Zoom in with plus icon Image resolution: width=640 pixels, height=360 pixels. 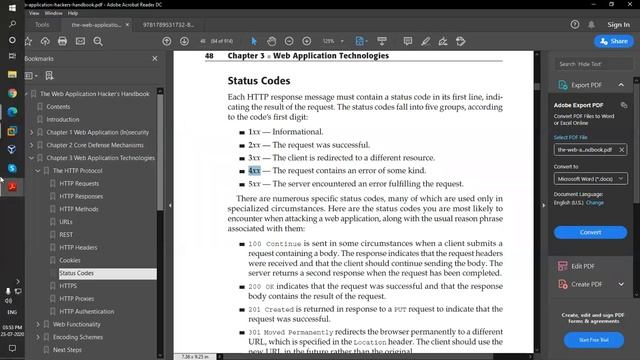307,41
